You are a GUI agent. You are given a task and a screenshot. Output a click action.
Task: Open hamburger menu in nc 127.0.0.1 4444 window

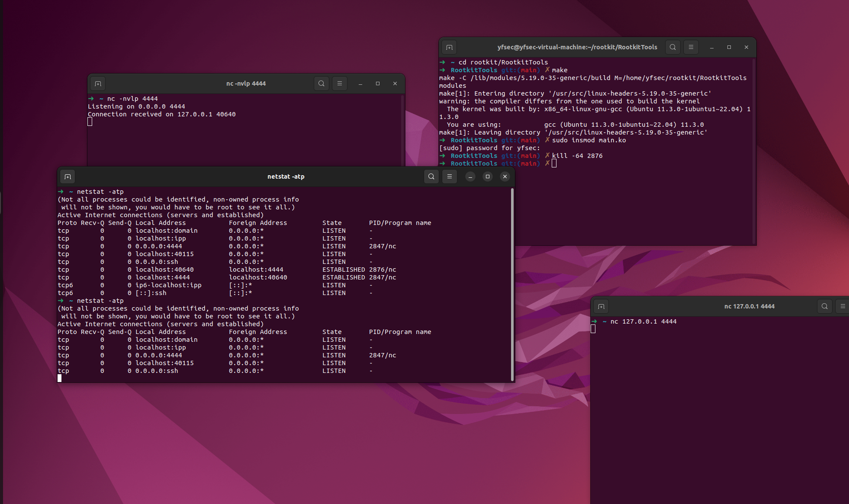[x=843, y=306]
